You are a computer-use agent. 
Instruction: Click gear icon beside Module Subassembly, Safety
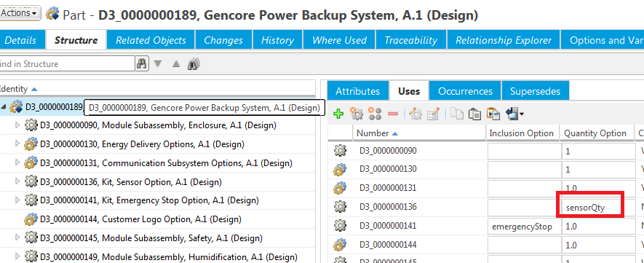(x=31, y=238)
